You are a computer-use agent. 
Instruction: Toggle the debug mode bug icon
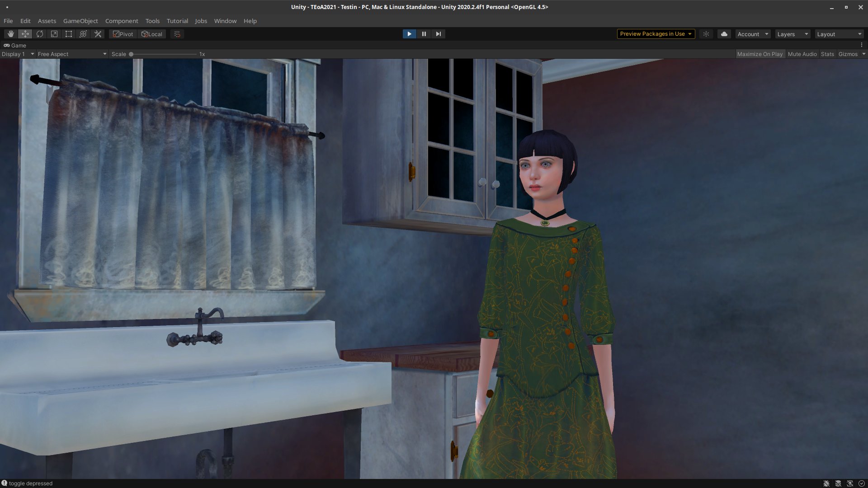pyautogui.click(x=826, y=483)
